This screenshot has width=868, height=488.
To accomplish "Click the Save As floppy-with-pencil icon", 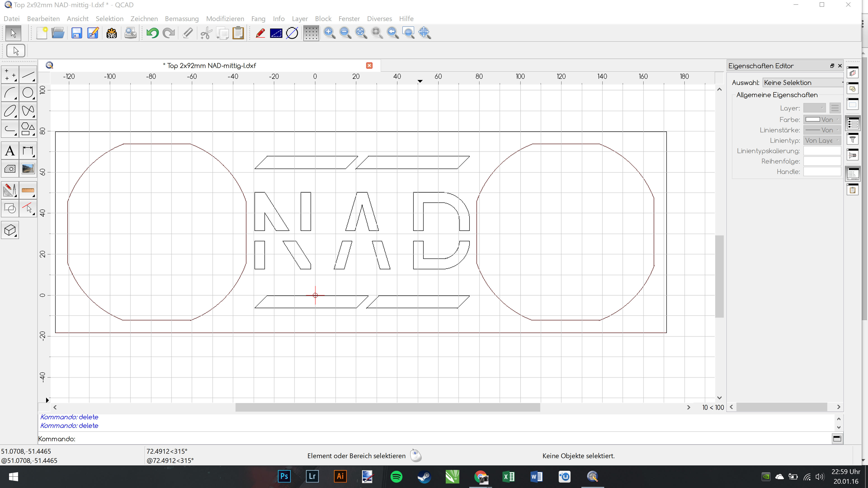I will (x=93, y=33).
